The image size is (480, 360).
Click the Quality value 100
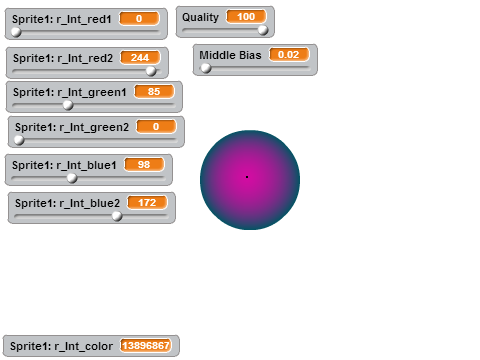[x=246, y=16]
